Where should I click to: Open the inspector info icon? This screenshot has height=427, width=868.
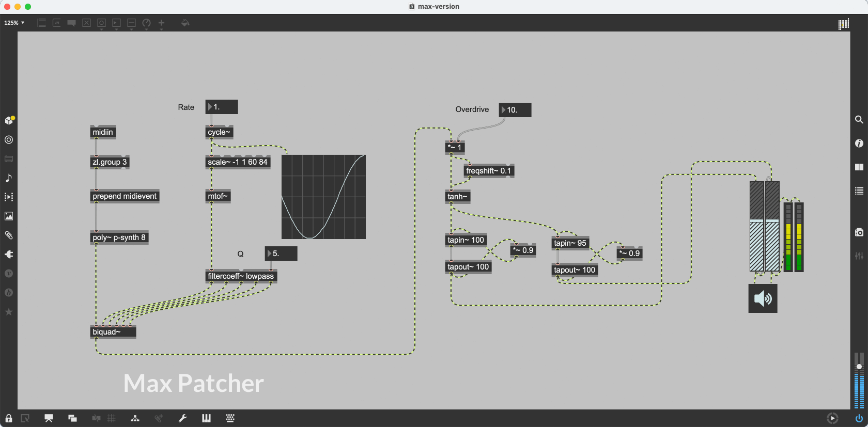pyautogui.click(x=859, y=144)
